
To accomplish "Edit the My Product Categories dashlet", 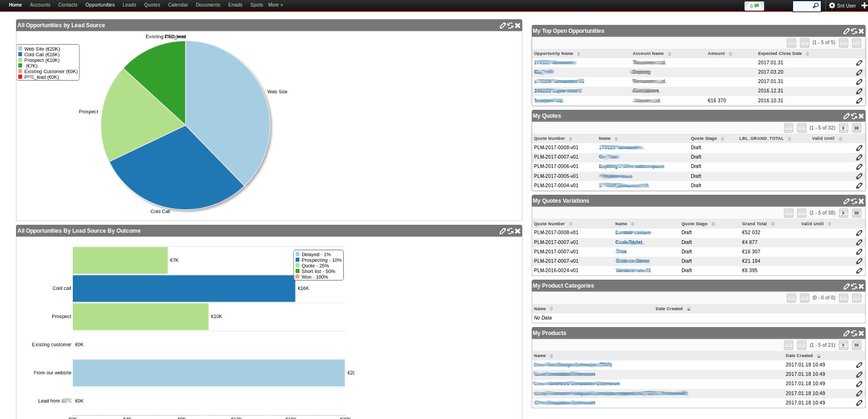I will (x=846, y=286).
